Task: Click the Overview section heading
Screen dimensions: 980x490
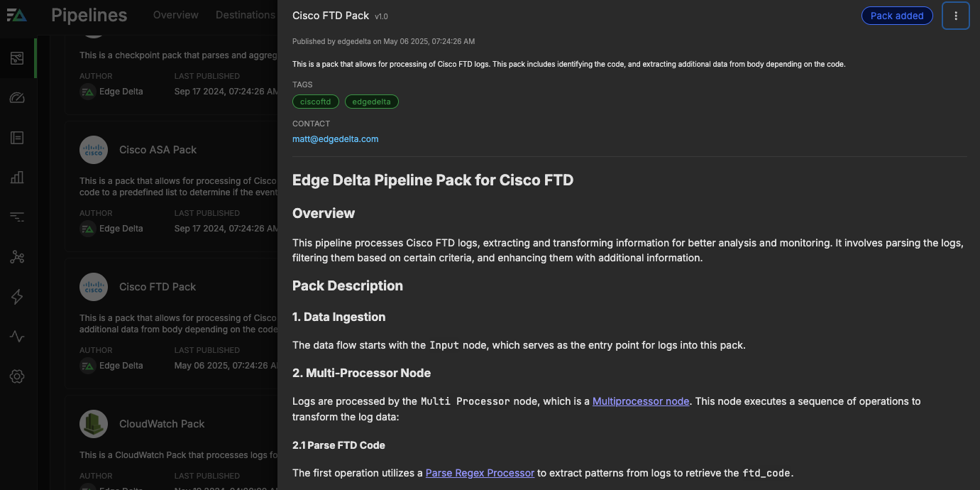Action: tap(324, 214)
